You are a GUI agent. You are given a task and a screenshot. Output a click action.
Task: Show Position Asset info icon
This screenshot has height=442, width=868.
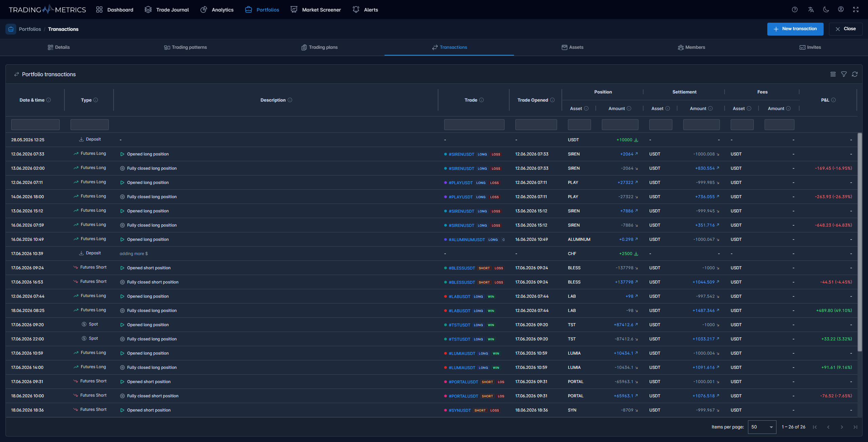click(586, 108)
